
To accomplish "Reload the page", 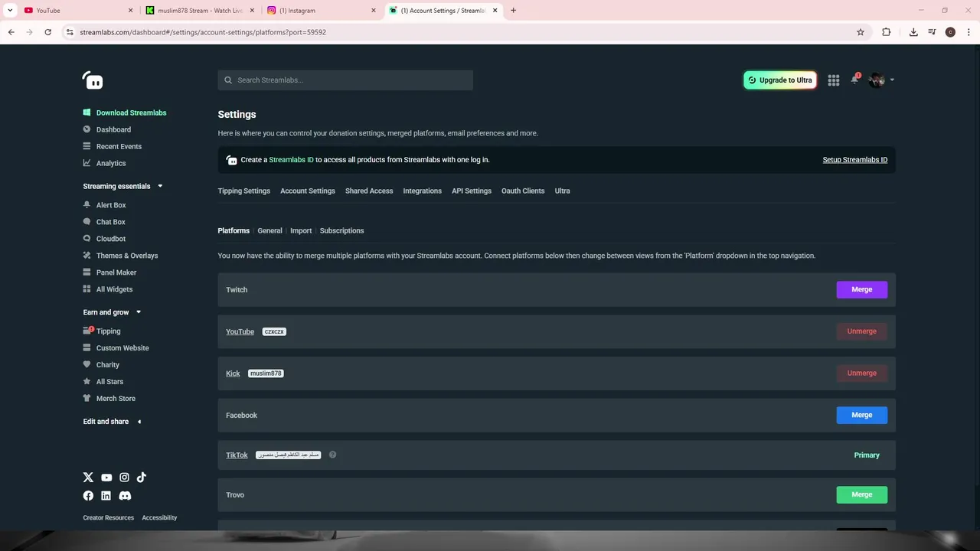I will click(x=47, y=32).
